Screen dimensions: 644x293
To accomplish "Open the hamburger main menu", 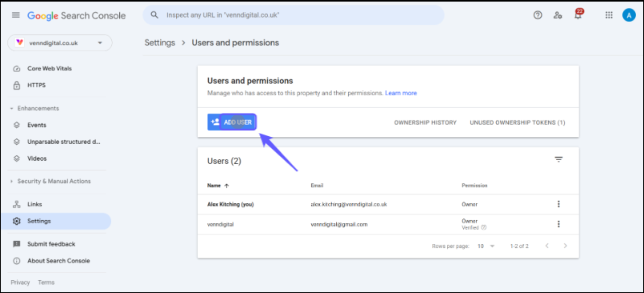I will tap(16, 15).
